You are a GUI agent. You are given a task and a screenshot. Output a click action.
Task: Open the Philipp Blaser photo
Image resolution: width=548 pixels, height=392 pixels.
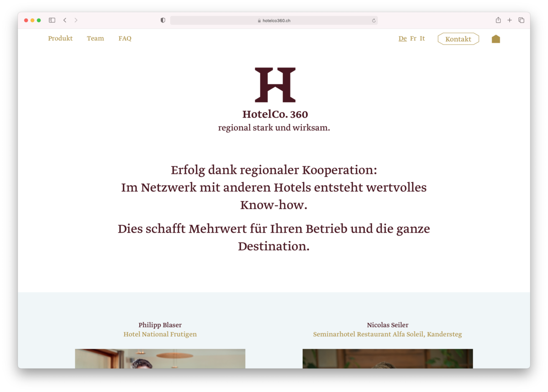pyautogui.click(x=160, y=359)
